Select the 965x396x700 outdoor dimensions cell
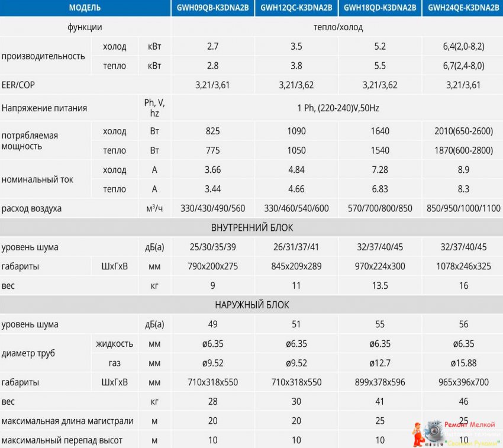Screen dimensions: 503x448 point(463,382)
